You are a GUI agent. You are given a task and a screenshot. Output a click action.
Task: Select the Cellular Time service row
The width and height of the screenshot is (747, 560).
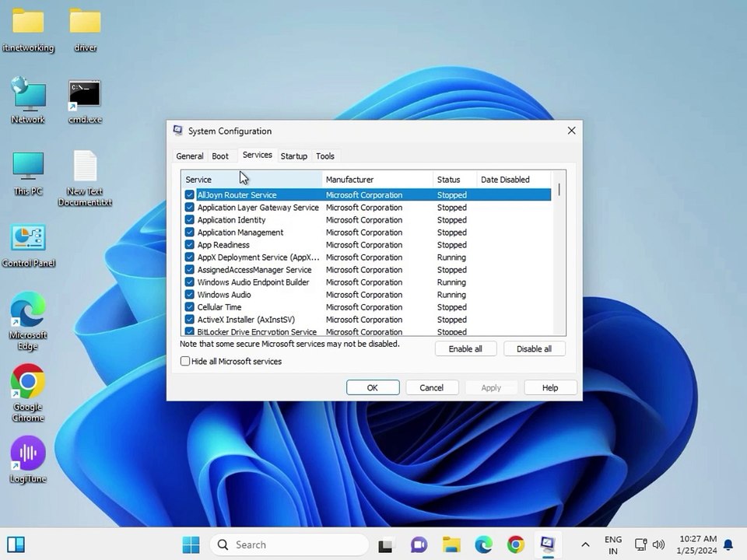click(366, 306)
